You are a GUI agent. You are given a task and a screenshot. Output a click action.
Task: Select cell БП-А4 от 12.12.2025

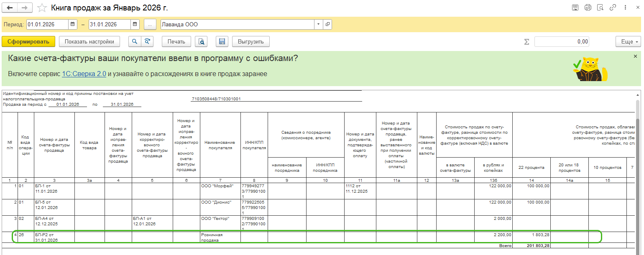tap(54, 224)
